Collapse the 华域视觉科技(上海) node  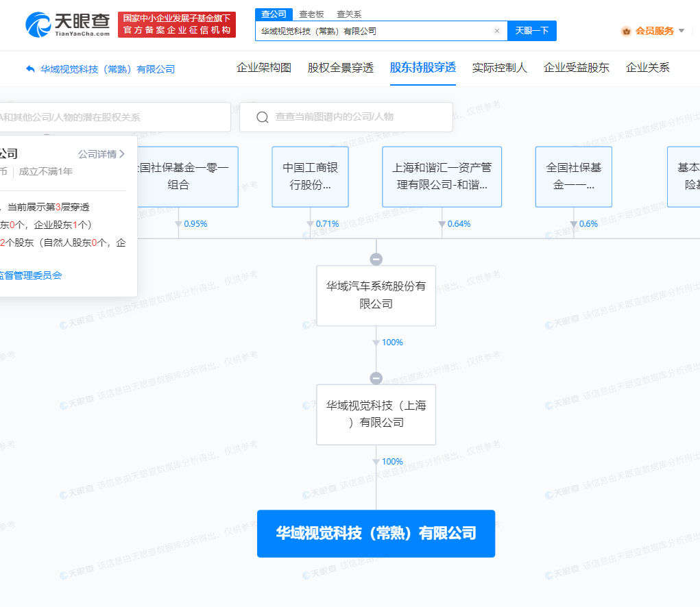click(x=376, y=378)
